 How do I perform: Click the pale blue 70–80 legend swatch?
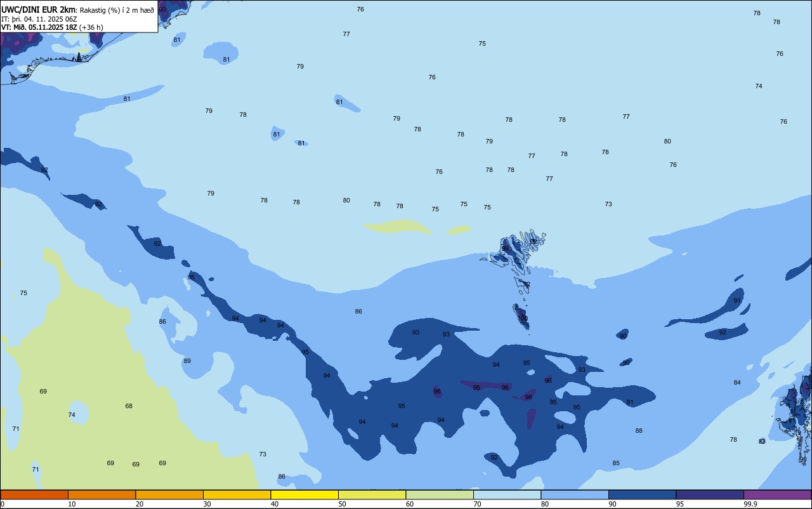(x=507, y=494)
